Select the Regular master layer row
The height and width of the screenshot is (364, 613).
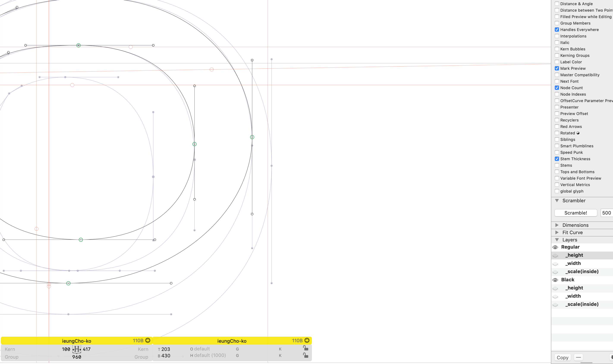(x=570, y=247)
